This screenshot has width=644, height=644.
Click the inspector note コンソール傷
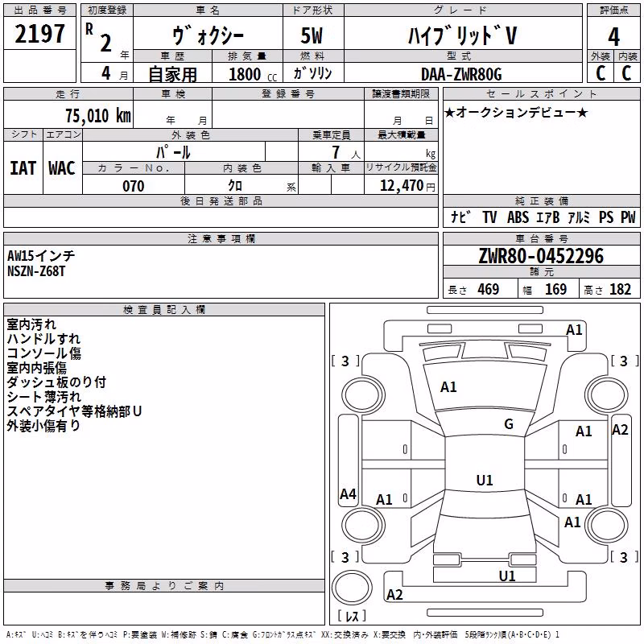(43, 353)
